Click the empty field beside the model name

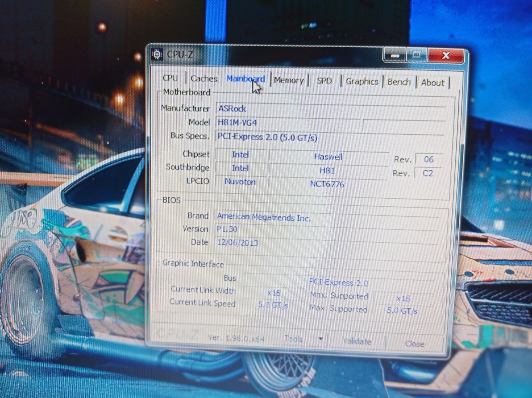tap(404, 125)
